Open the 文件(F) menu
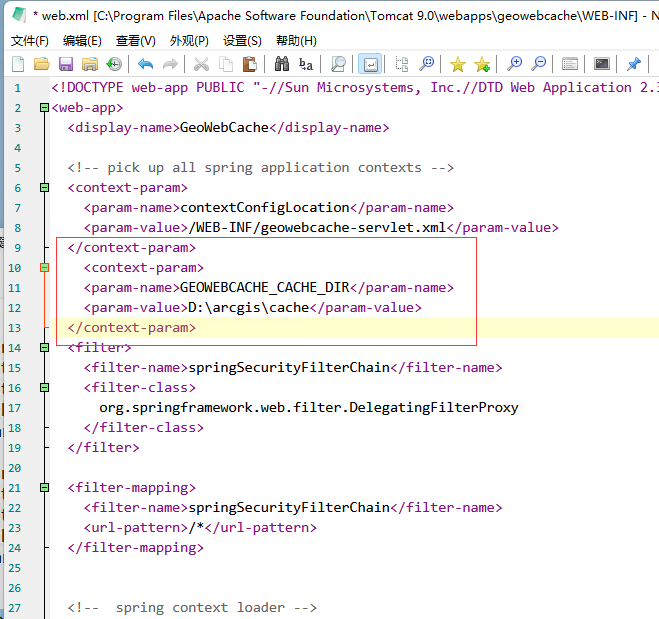This screenshot has width=659, height=619. point(29,41)
